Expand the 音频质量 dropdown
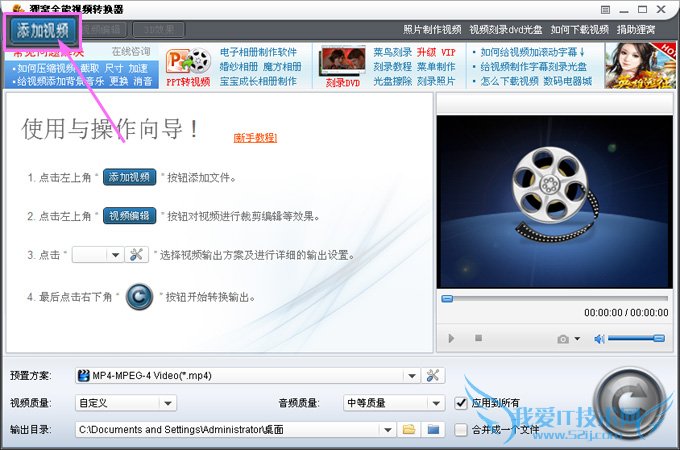The width and height of the screenshot is (680, 450). point(436,404)
